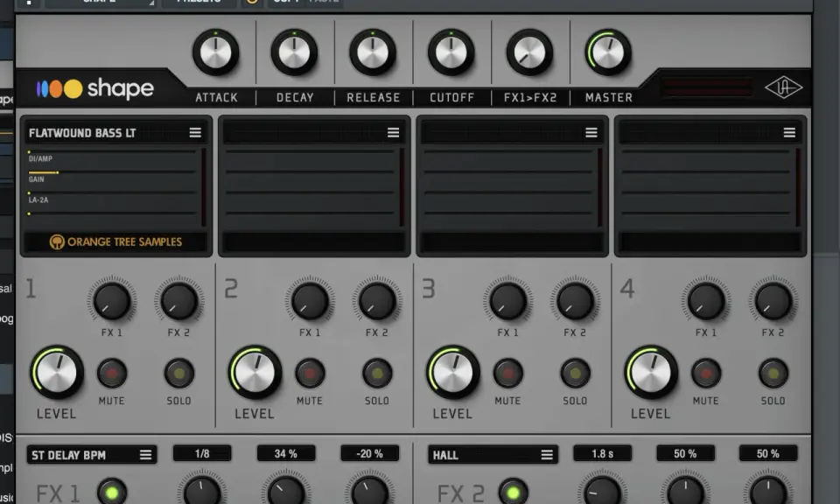This screenshot has height=504, width=840.
Task: Click the RELEASE knob
Action: pos(373,52)
